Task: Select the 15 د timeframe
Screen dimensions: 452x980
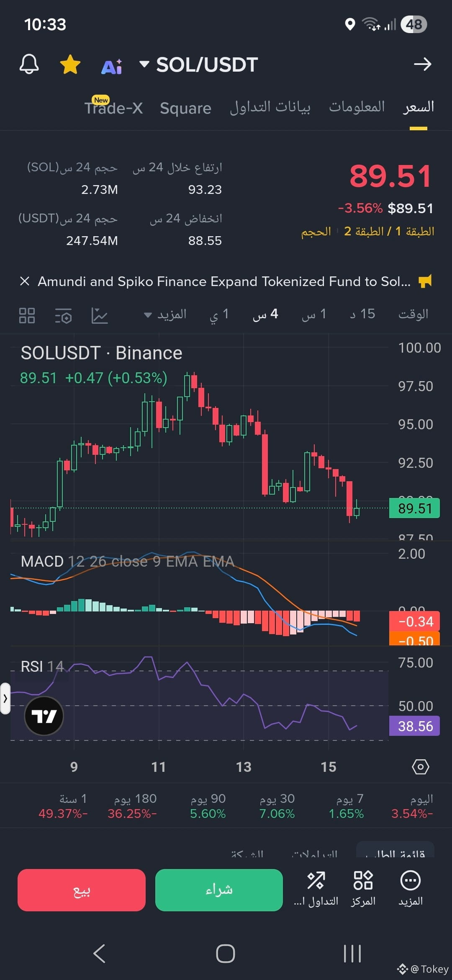Action: (x=363, y=314)
